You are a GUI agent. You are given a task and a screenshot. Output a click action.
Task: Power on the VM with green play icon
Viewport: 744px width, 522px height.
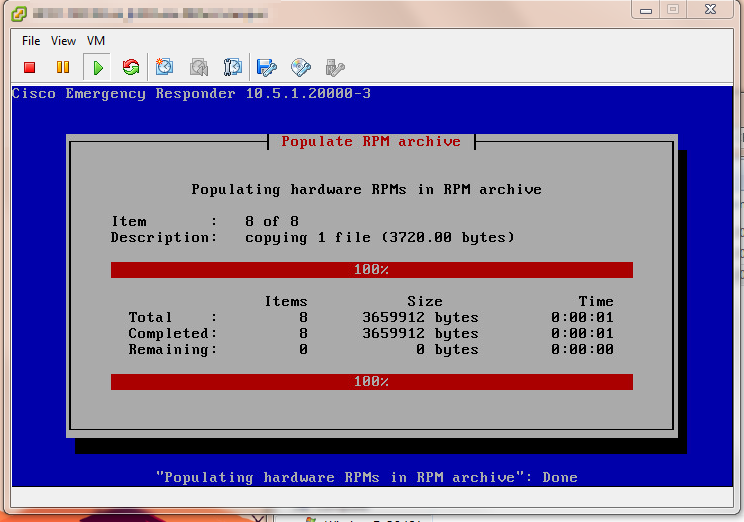(98, 68)
